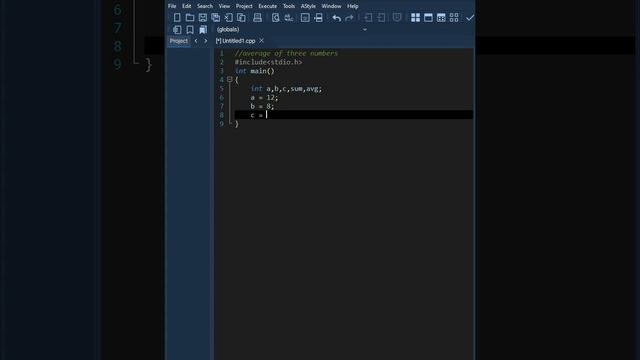Click line number 5 in gutter
The image size is (640, 360).
tap(222, 89)
